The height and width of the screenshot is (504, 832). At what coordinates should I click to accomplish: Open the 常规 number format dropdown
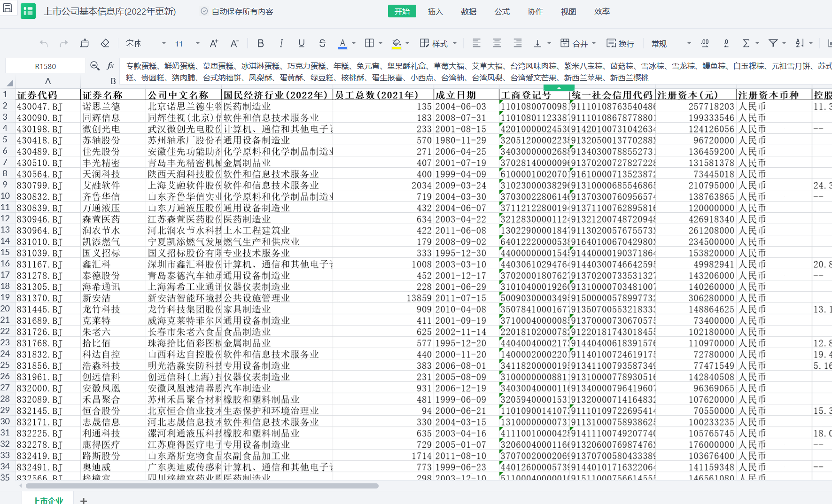671,44
